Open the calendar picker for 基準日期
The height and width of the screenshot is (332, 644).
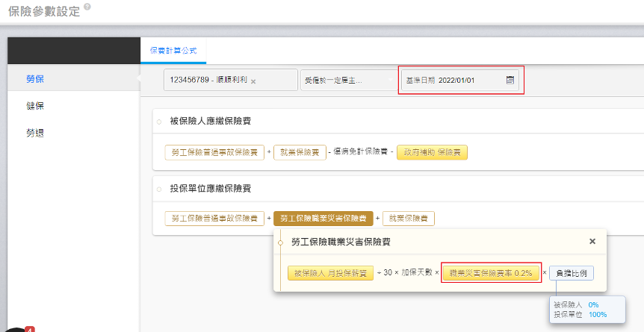pos(510,81)
